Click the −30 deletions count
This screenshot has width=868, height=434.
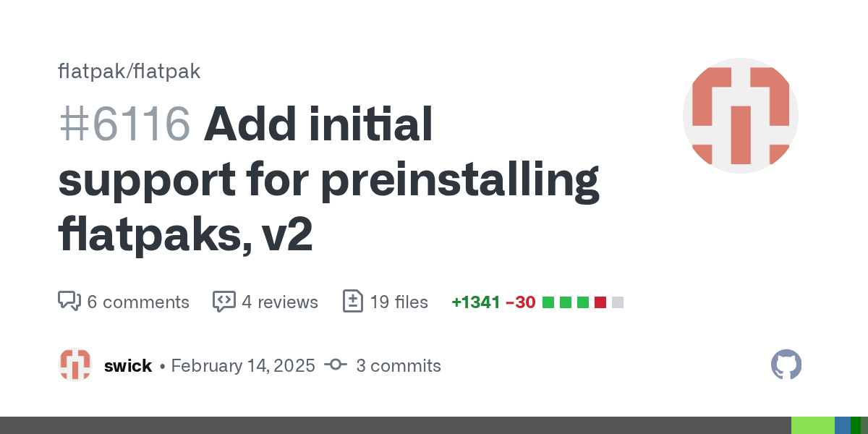520,302
